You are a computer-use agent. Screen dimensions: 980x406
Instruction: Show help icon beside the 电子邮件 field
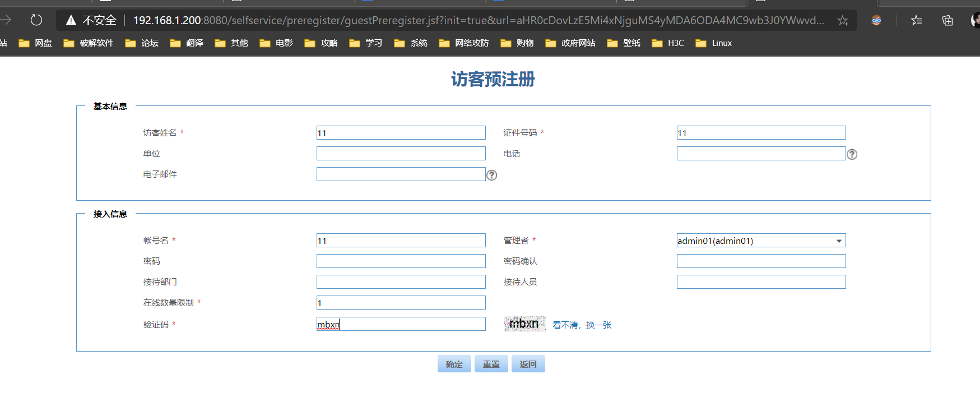tap(491, 175)
